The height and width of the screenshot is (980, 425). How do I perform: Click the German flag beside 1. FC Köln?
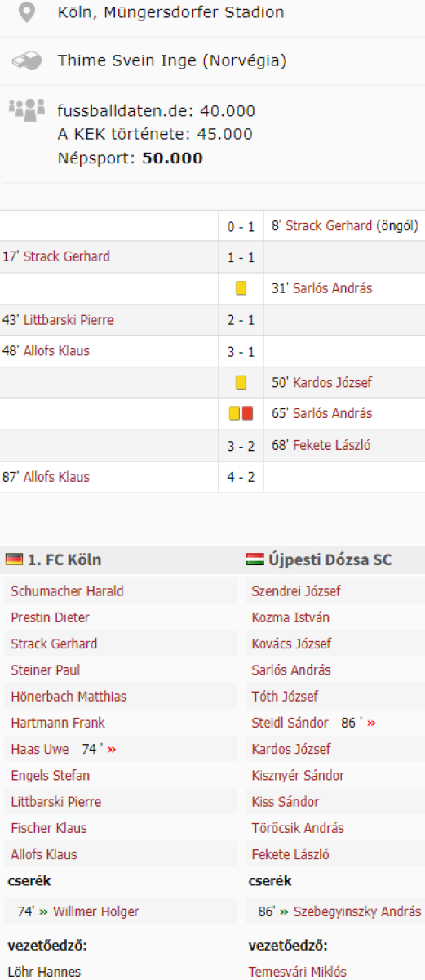(14, 559)
